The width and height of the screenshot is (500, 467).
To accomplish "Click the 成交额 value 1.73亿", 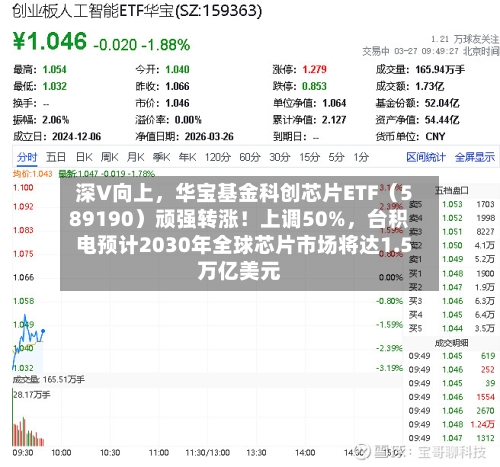I will (x=429, y=86).
